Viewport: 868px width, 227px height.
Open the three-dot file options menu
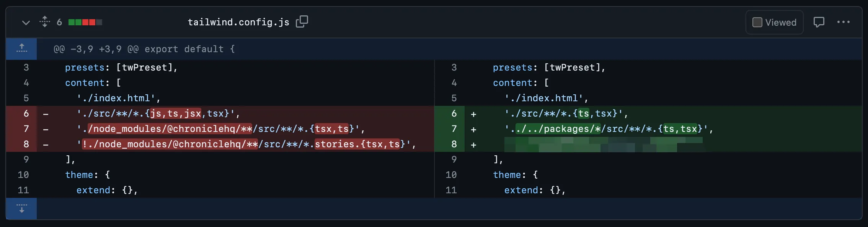point(843,22)
